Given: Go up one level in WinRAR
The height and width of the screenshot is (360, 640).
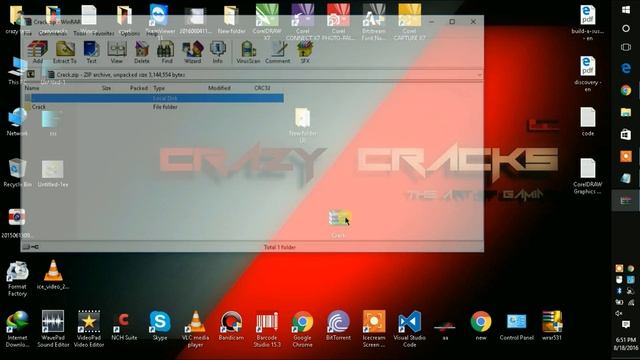Looking at the screenshot, I should coord(31,75).
